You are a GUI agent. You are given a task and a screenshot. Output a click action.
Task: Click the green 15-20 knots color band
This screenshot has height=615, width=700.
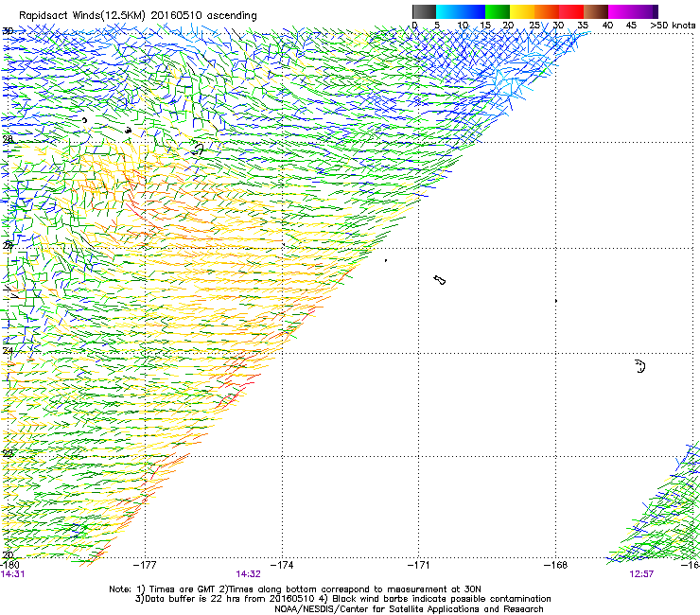[498, 11]
